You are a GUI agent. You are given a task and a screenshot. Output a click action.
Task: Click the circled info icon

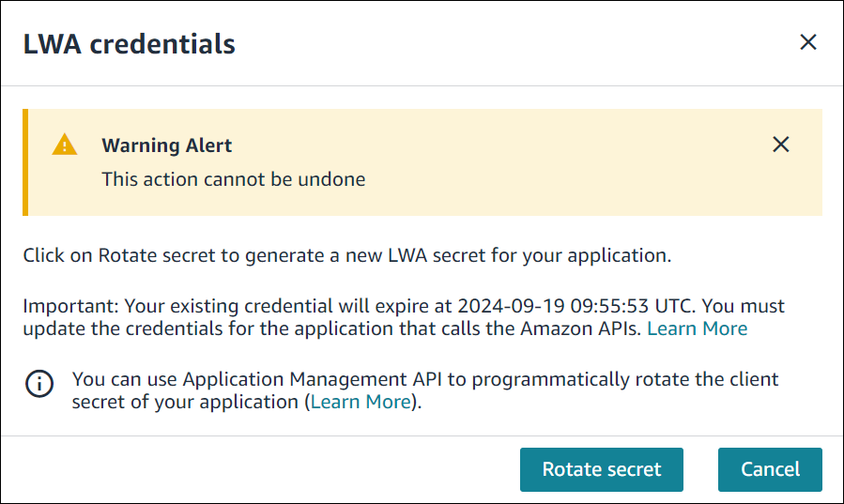39,384
